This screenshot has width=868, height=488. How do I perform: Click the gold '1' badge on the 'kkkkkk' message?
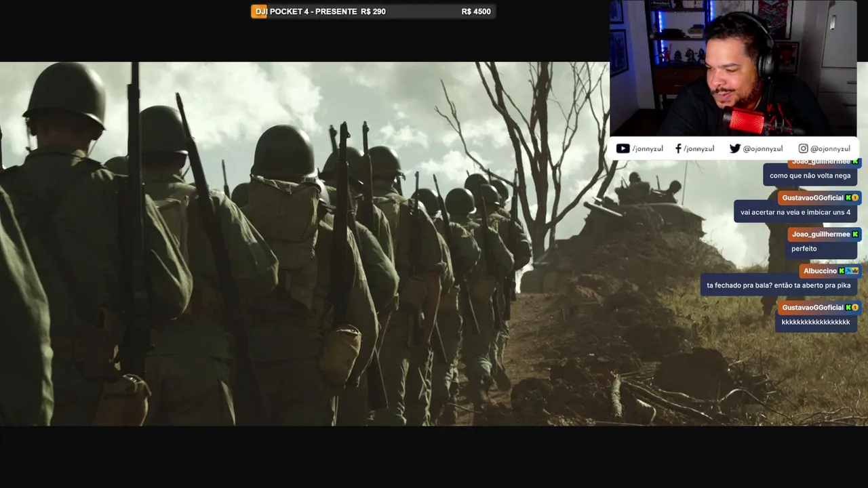[x=855, y=308]
